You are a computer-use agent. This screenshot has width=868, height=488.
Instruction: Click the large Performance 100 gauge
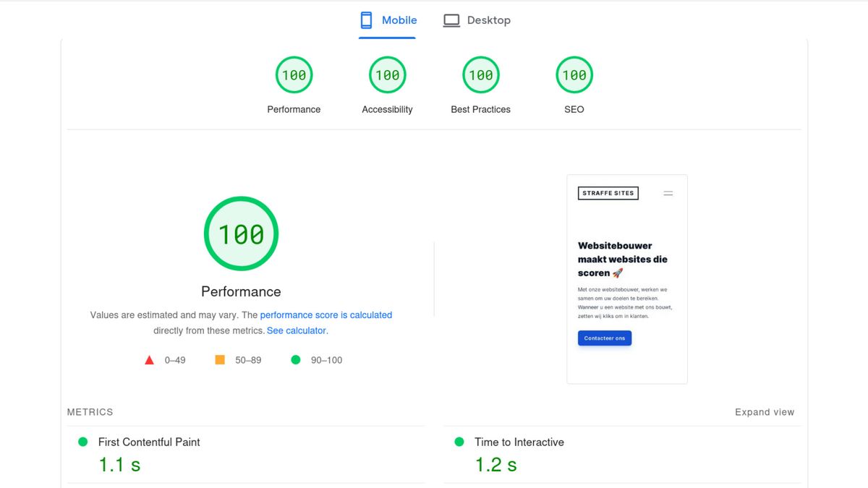(241, 234)
